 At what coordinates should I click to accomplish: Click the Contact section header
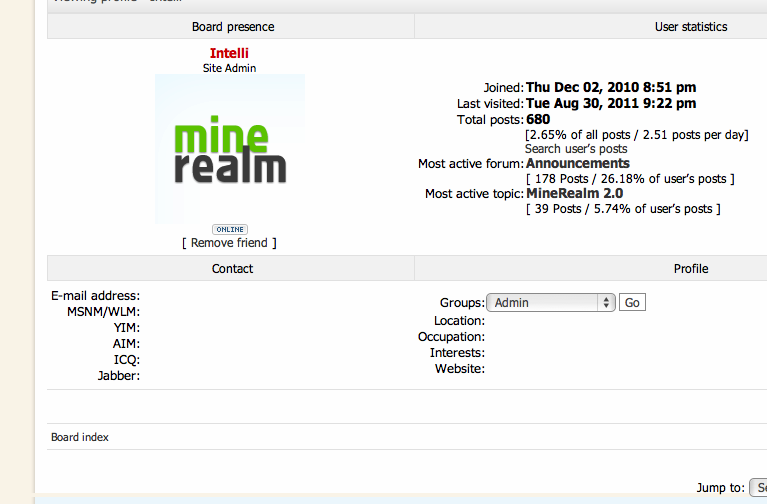(232, 268)
